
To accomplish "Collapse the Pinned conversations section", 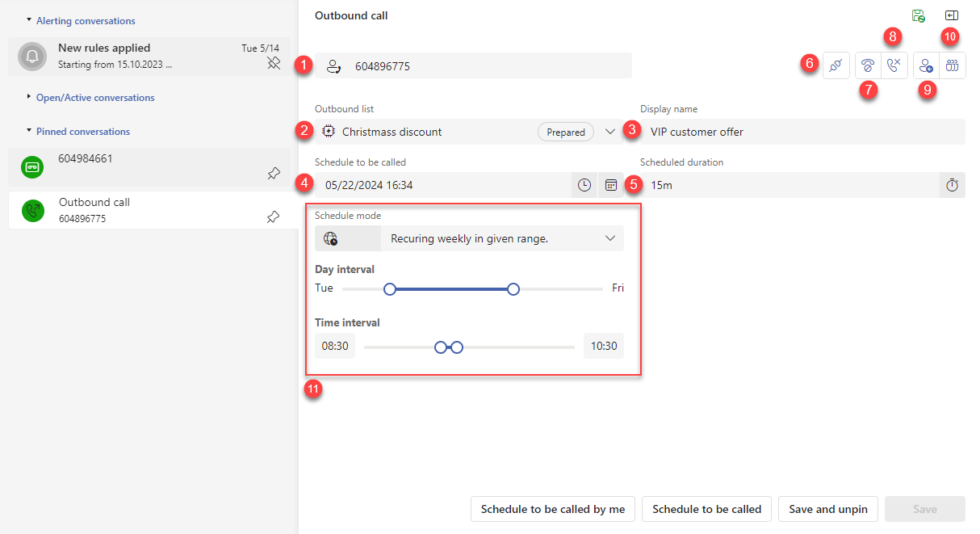I will coord(29,130).
